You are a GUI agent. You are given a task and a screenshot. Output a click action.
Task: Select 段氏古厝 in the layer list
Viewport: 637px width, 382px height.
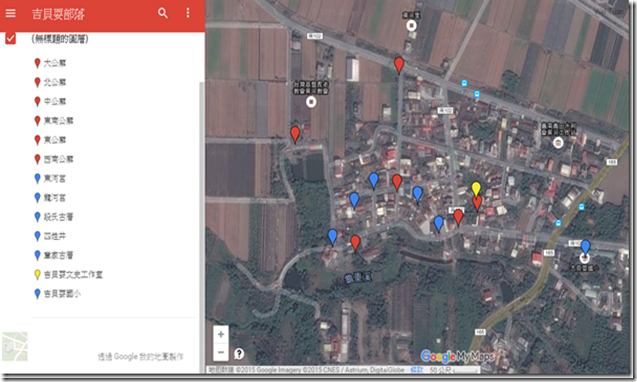(58, 217)
